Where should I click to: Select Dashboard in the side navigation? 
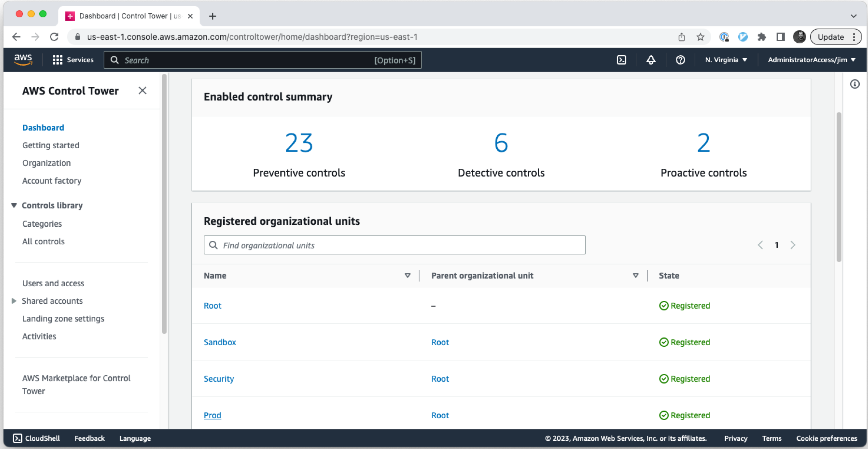click(43, 127)
